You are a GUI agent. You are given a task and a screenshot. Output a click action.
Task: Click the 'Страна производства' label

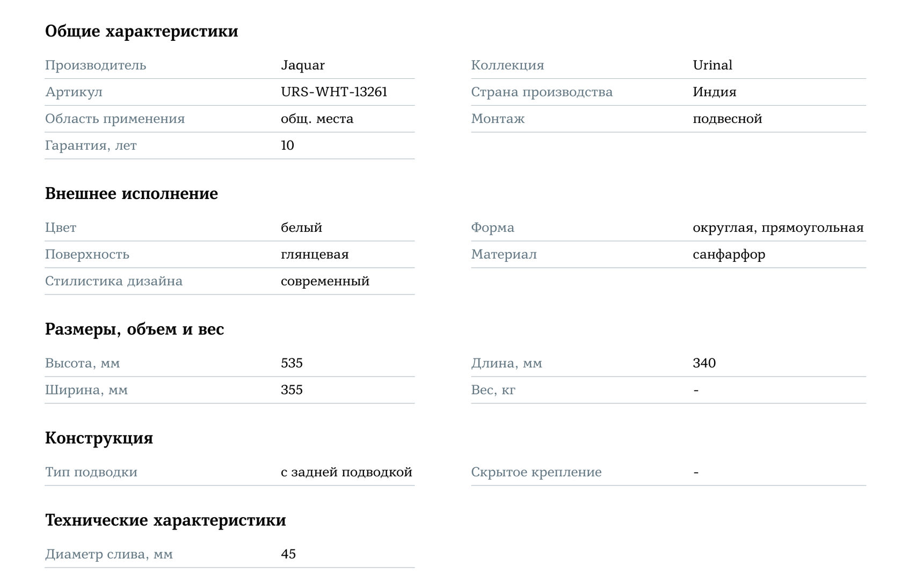(541, 92)
